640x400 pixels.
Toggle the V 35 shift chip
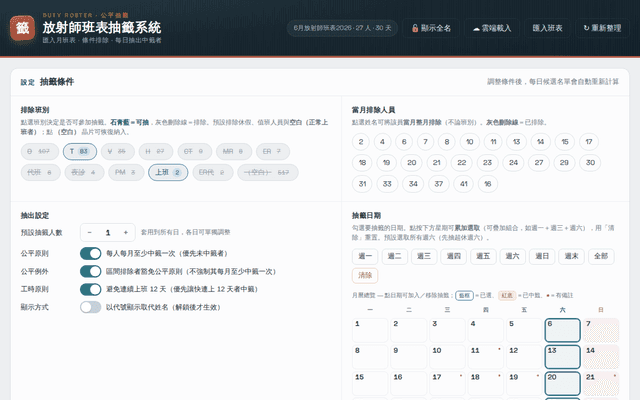(118, 151)
